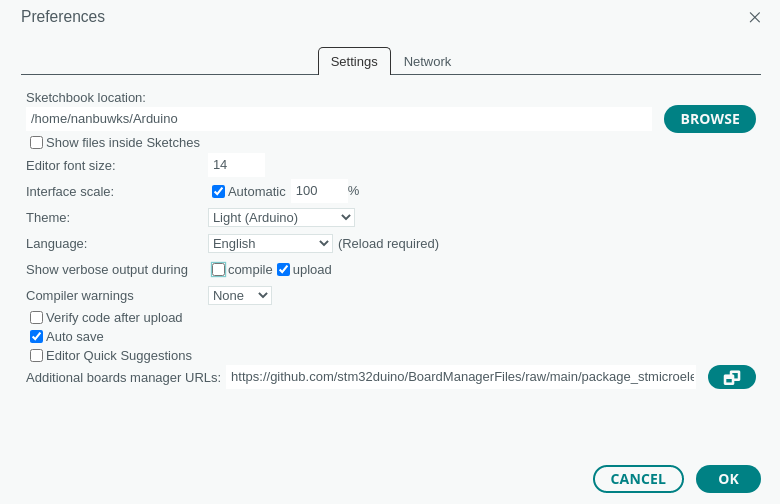
Task: Open the Theme dropdown
Action: (x=281, y=217)
